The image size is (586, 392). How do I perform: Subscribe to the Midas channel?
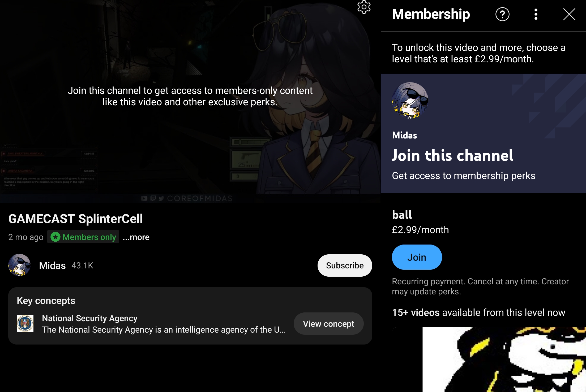345,265
